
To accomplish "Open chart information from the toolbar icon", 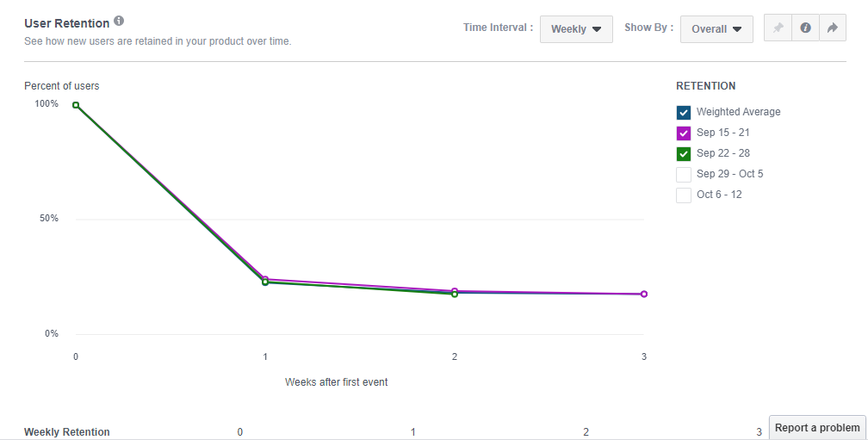I will (x=805, y=28).
